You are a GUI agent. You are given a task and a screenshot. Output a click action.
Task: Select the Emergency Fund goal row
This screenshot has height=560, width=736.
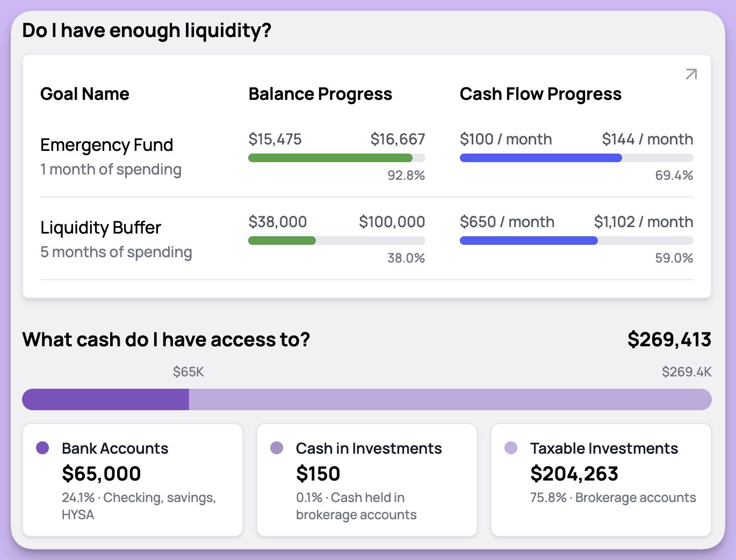367,156
